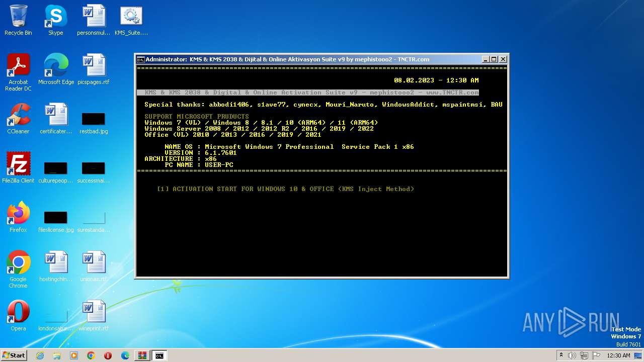Click the 'Windows 7 (VL) / Windows 8' line

click(x=261, y=123)
